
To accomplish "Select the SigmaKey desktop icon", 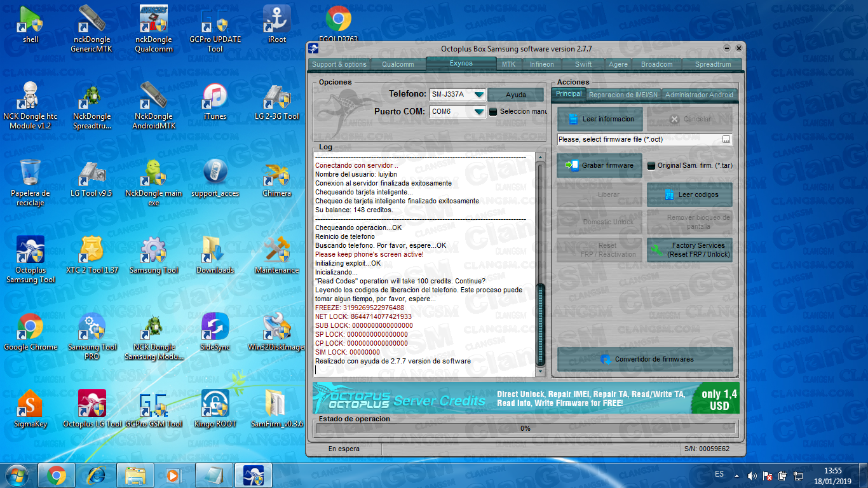I will [30, 410].
